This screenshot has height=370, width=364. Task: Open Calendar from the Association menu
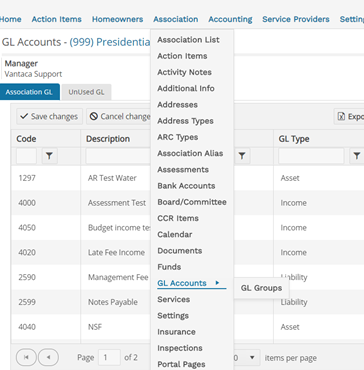[175, 234]
